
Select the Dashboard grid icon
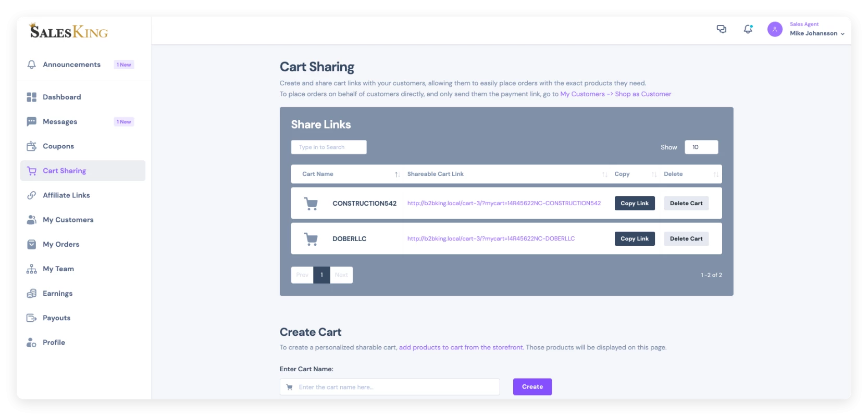tap(31, 97)
